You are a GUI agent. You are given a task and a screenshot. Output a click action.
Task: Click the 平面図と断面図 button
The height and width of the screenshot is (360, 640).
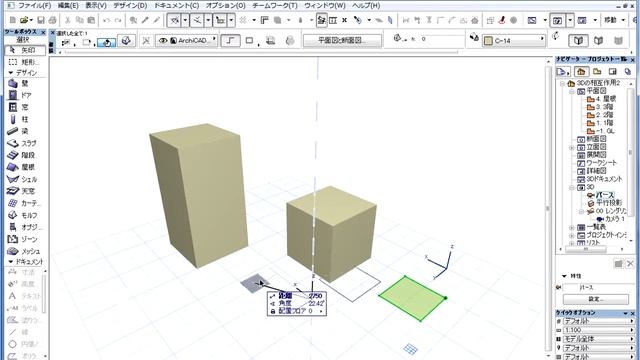click(342, 40)
